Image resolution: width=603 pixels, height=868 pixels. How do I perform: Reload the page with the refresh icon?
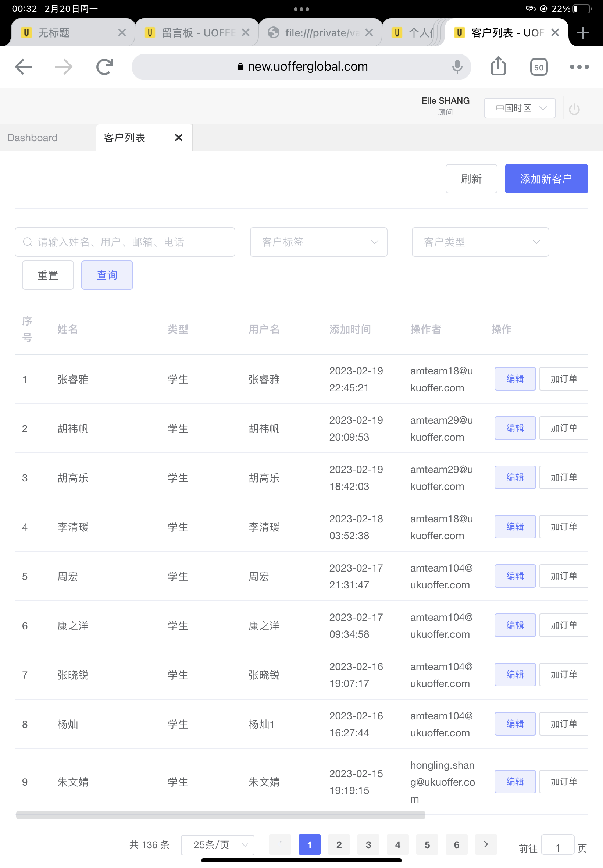[x=104, y=67]
